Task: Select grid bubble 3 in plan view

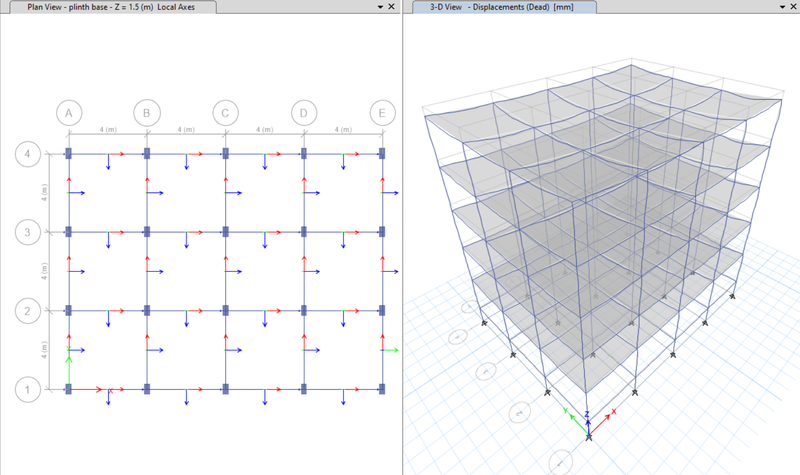Action: 28,233
